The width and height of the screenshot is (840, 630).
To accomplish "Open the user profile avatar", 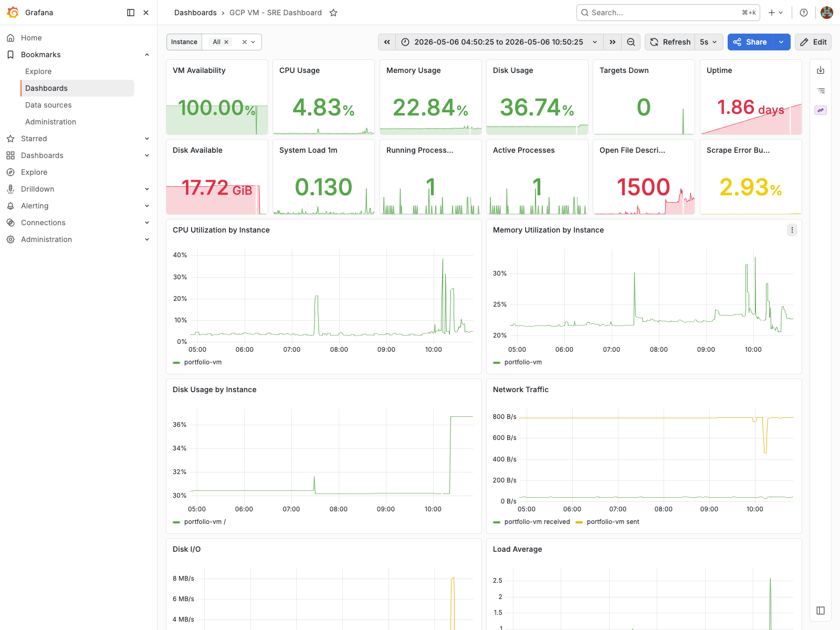I will tap(827, 13).
